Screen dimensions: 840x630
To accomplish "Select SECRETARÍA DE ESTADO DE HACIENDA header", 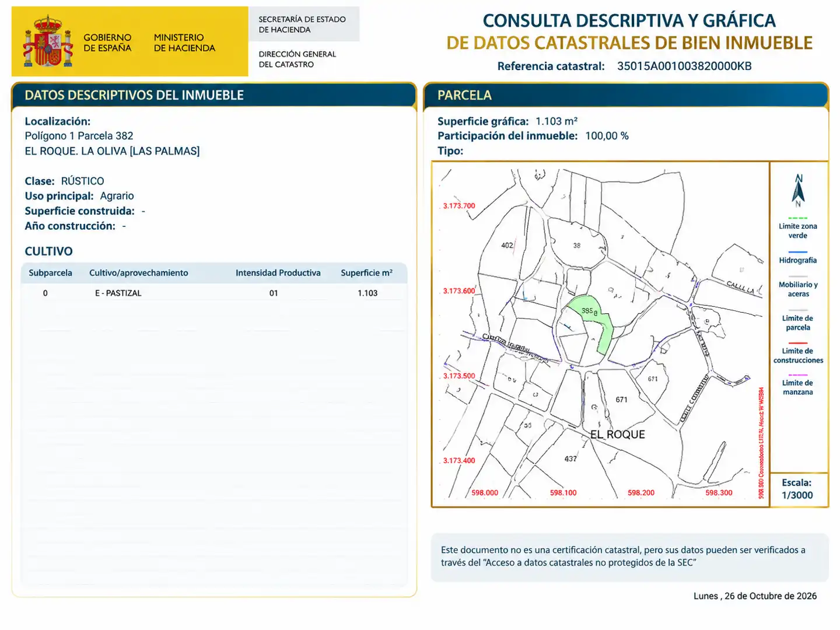I will click(302, 24).
